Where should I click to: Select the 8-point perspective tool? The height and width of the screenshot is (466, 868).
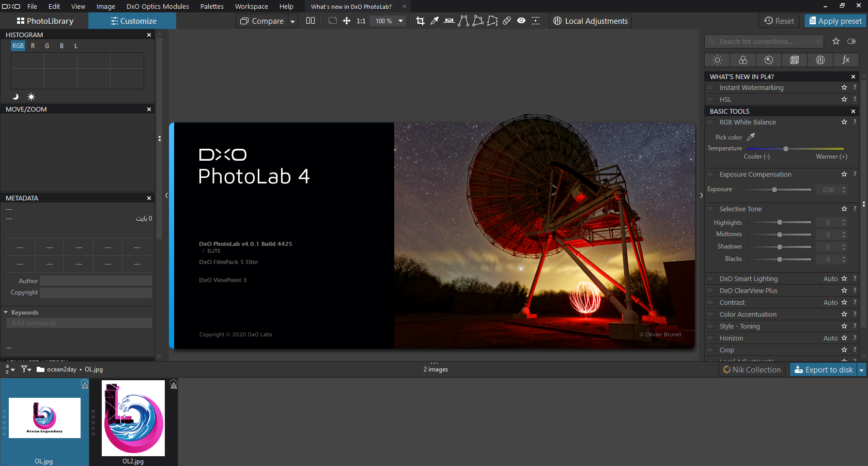[x=492, y=21]
